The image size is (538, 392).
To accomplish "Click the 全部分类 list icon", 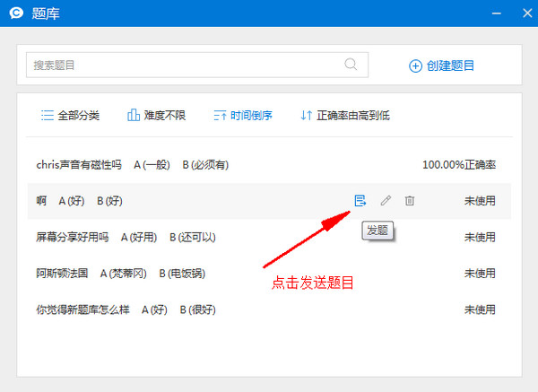I will click(47, 116).
